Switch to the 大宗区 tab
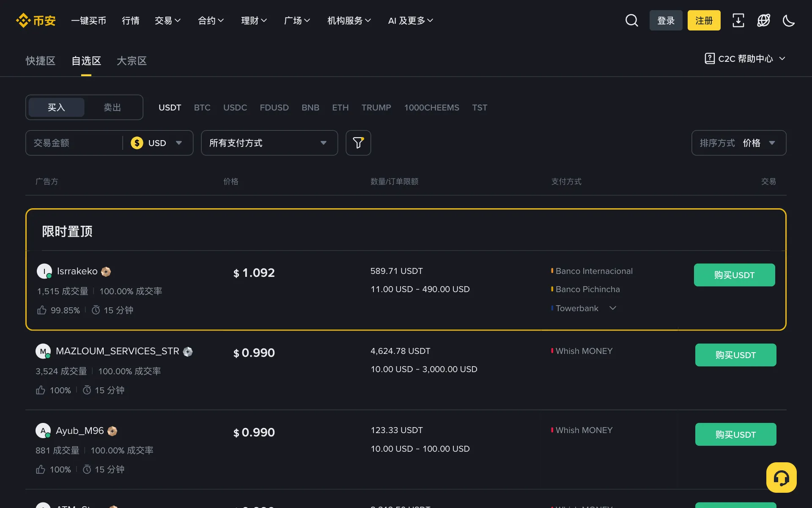The image size is (812, 508). (132, 61)
